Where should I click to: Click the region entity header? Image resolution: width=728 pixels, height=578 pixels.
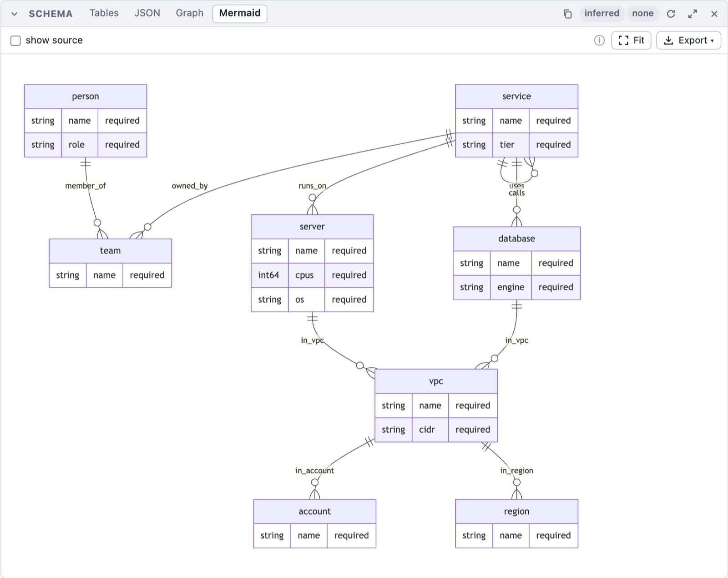tap(516, 512)
